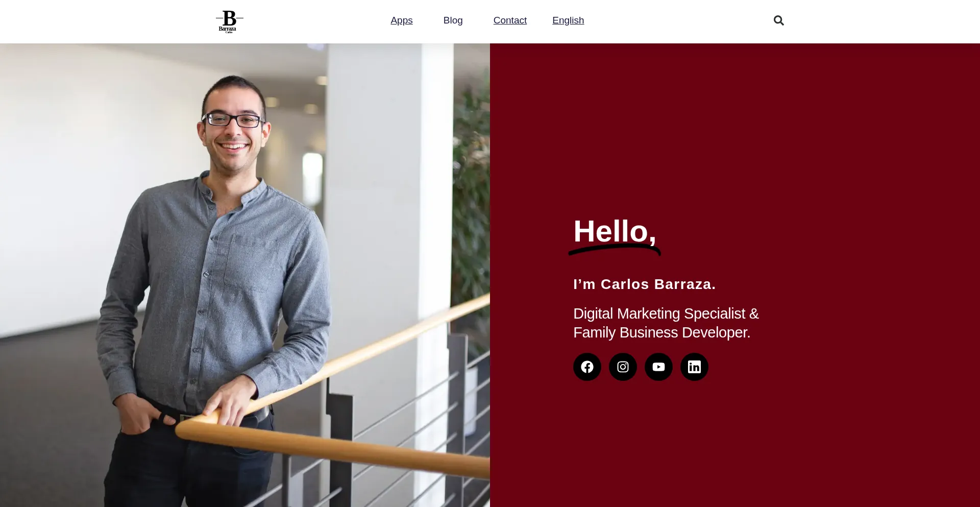Open the search magnifier icon
The image size is (980, 507).
click(778, 20)
